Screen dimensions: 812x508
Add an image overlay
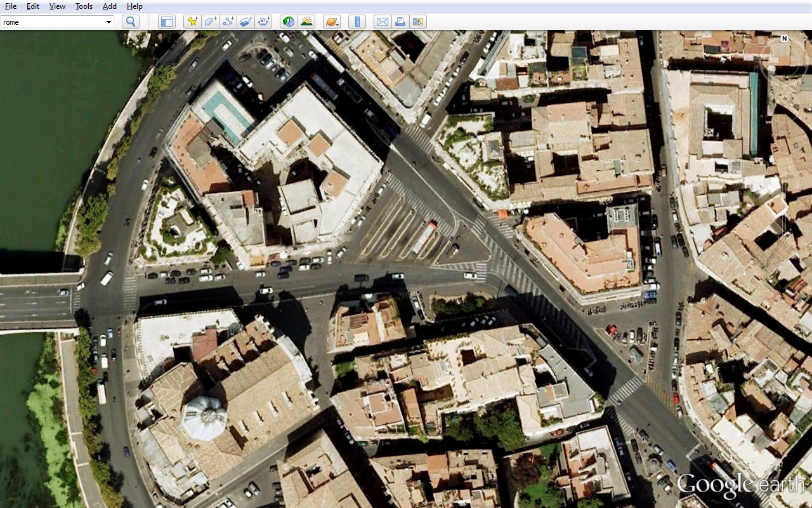246,22
